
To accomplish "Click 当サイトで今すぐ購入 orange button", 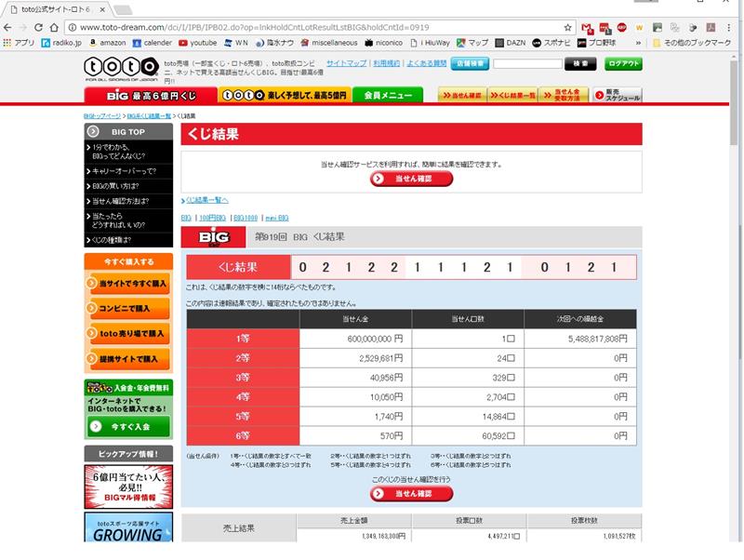I will pos(128,284).
